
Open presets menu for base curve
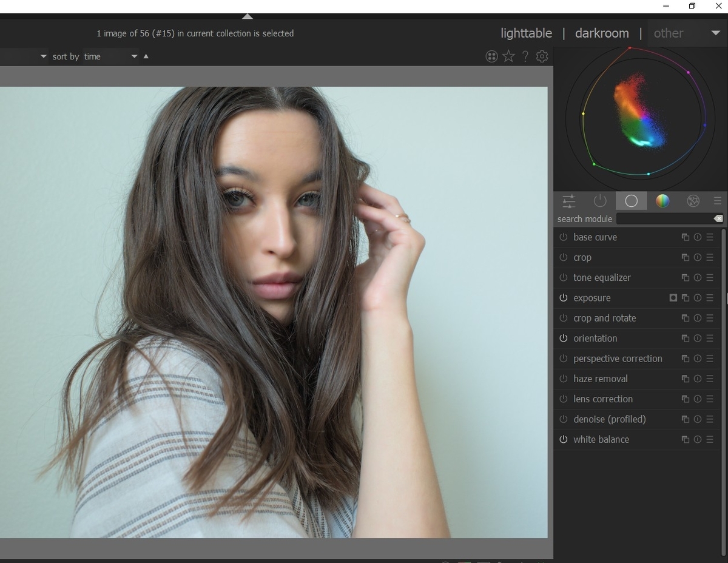(710, 237)
